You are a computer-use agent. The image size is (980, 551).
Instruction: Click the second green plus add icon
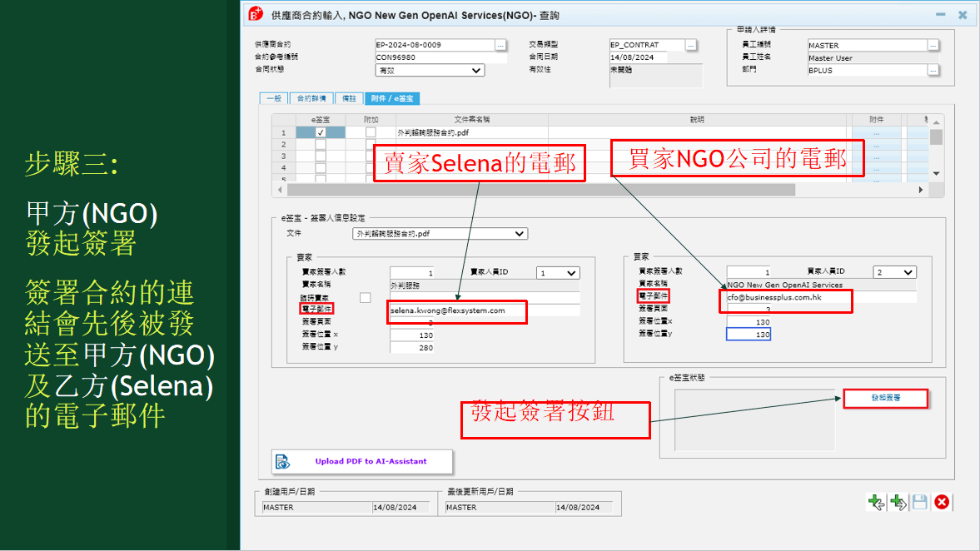pyautogui.click(x=898, y=502)
